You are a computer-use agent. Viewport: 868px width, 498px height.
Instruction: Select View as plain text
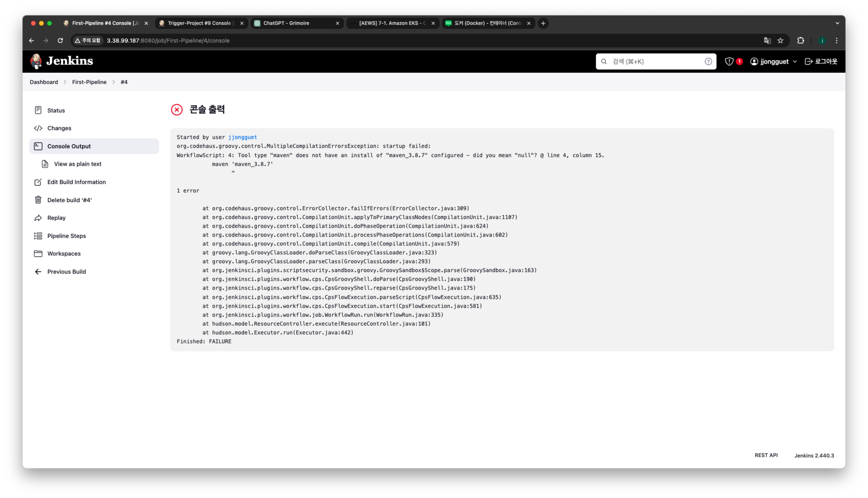(78, 164)
